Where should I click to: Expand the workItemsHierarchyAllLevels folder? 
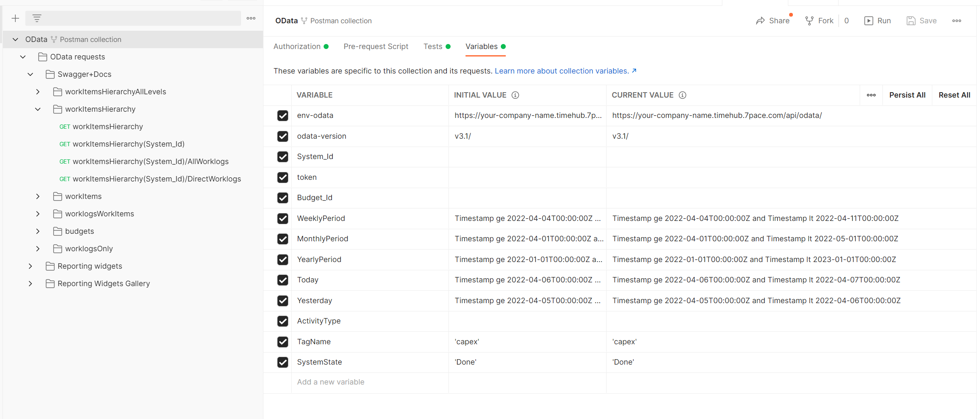38,92
